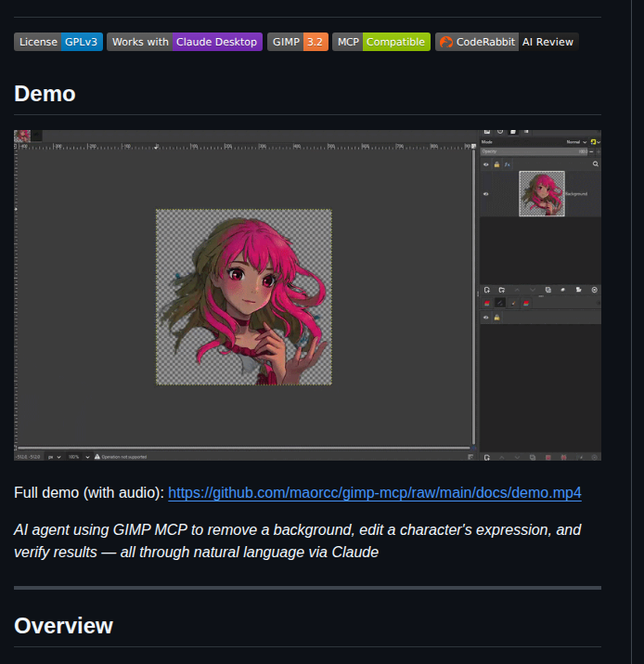The width and height of the screenshot is (644, 664).
Task: Open the yellow blend space dropdown beside Mode
Action: [x=596, y=142]
